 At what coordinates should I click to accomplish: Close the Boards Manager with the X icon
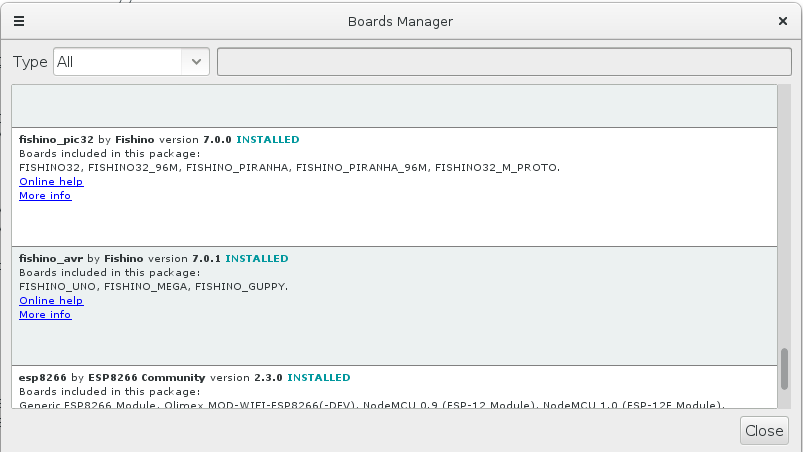tap(782, 20)
